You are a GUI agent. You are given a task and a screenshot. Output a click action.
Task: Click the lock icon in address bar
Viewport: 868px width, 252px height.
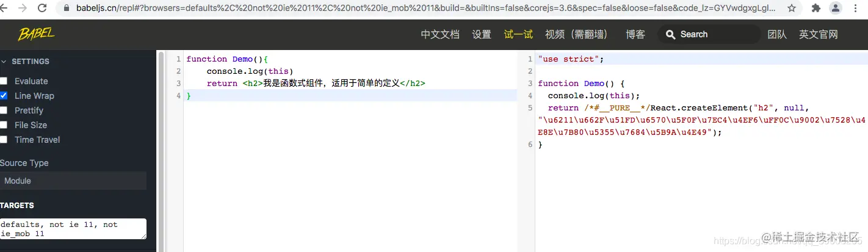tap(66, 9)
